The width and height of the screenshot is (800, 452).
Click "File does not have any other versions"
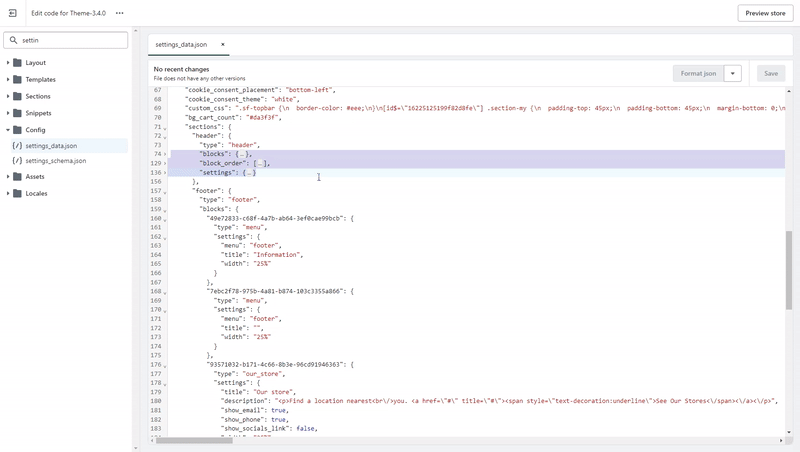(199, 79)
